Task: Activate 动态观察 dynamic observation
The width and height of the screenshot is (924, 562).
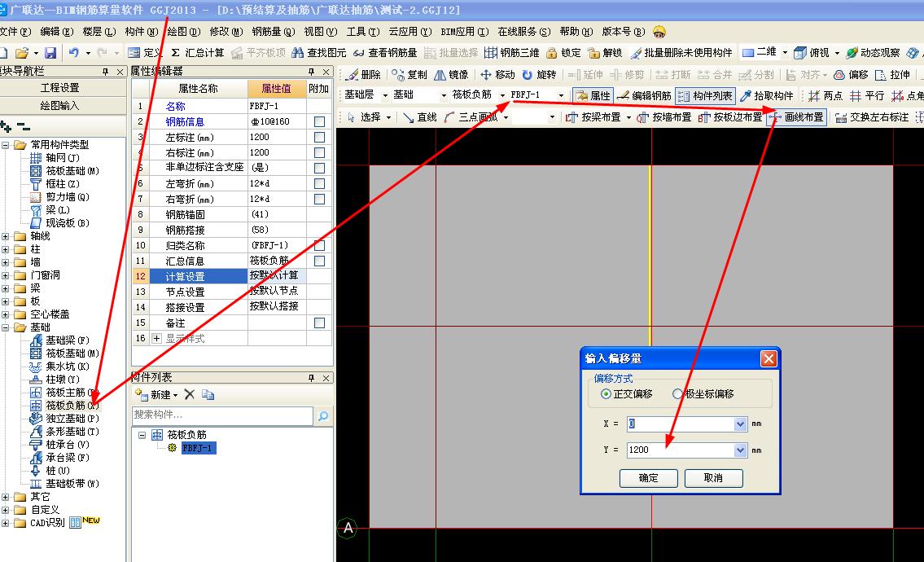Action: point(873,52)
